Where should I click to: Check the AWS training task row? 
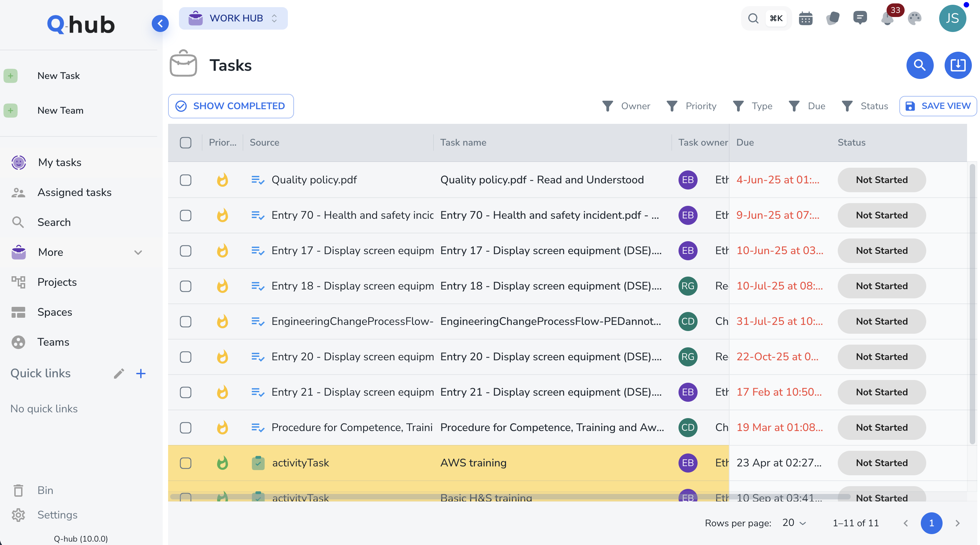click(x=186, y=463)
